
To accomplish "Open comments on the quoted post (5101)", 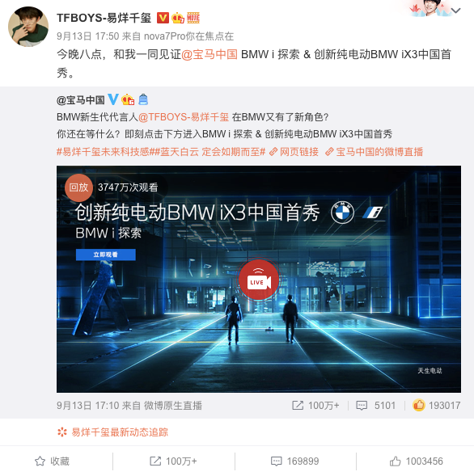I will tap(375, 405).
